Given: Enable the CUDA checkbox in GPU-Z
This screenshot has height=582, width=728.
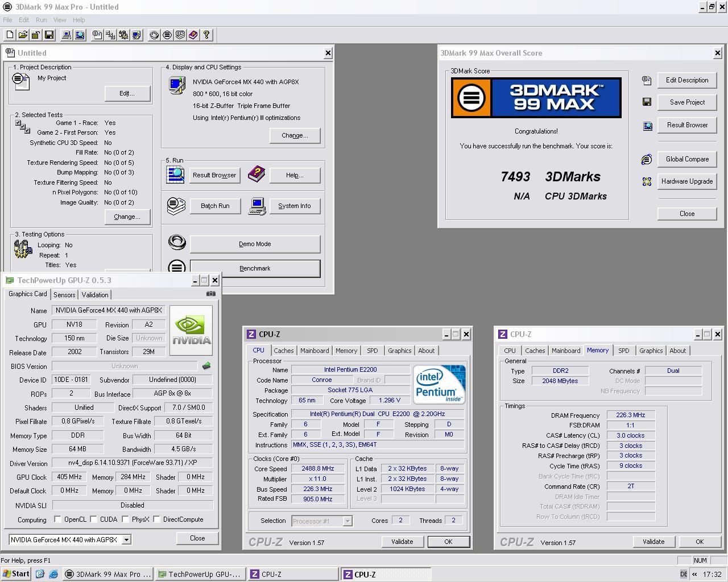Looking at the screenshot, I should 93,519.
